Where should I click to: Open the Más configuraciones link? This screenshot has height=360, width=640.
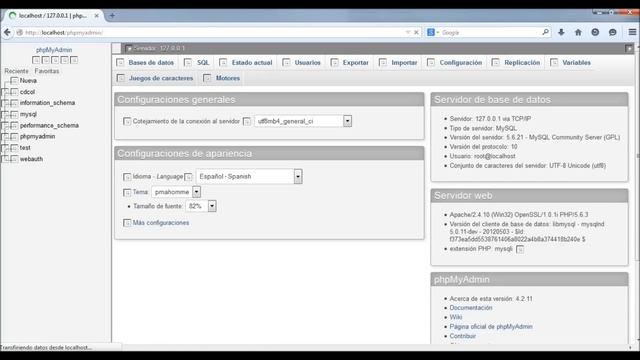tap(161, 223)
